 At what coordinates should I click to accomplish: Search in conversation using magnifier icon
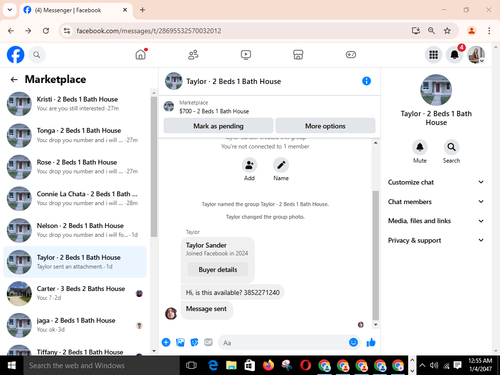[451, 147]
